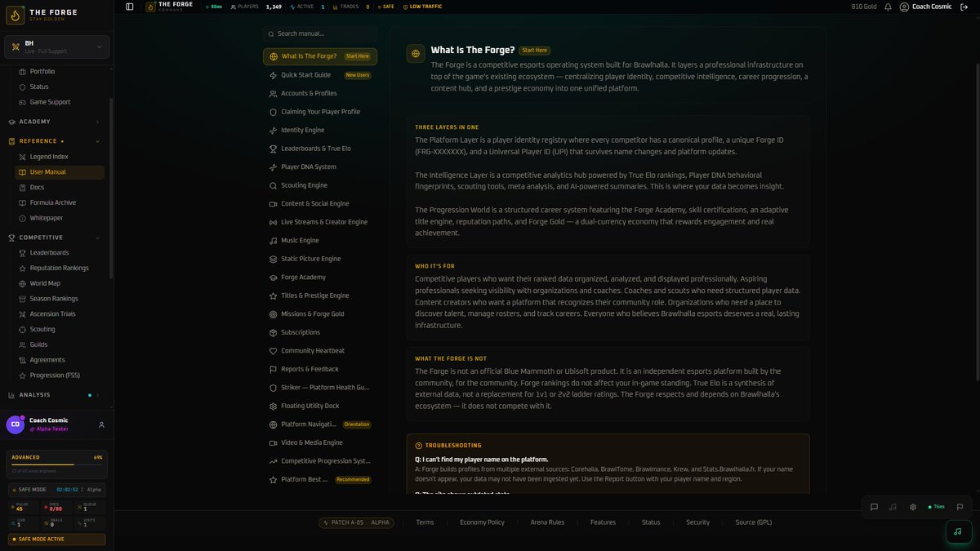
Task: Open Game Support in sidebar
Action: [60, 102]
